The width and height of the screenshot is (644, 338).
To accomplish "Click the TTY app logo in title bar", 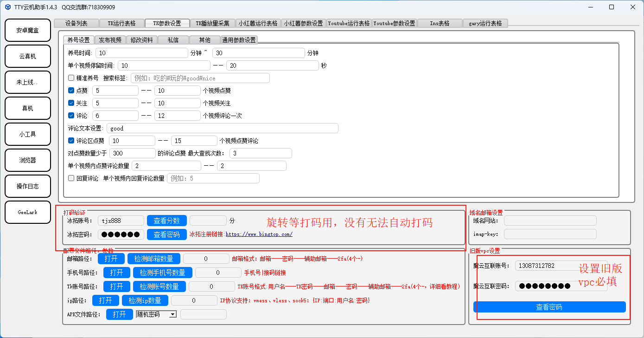I will 8,7.
